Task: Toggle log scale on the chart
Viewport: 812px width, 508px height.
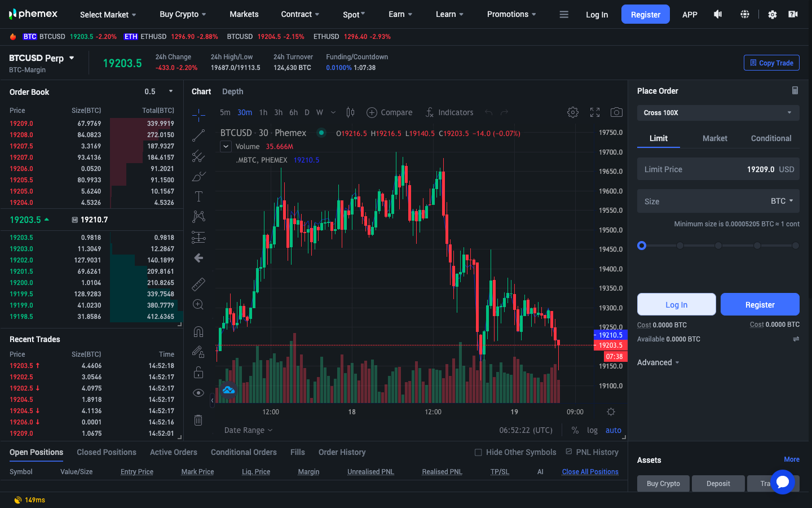Action: pos(592,430)
